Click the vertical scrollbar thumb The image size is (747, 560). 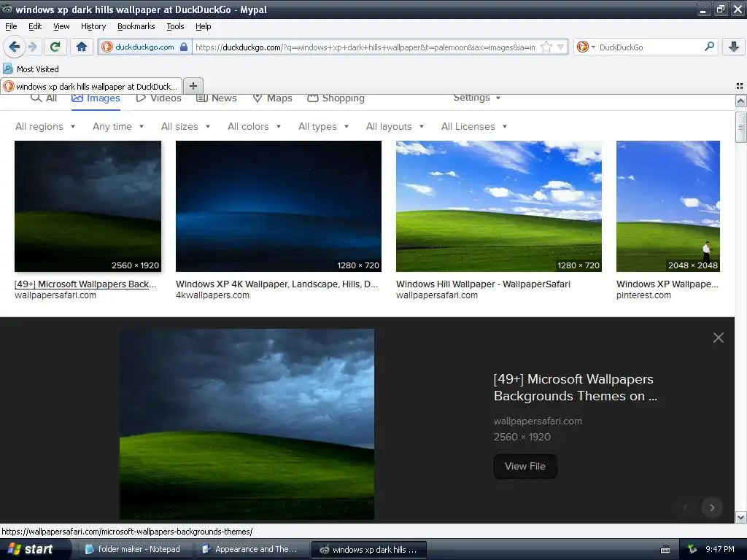[740, 127]
